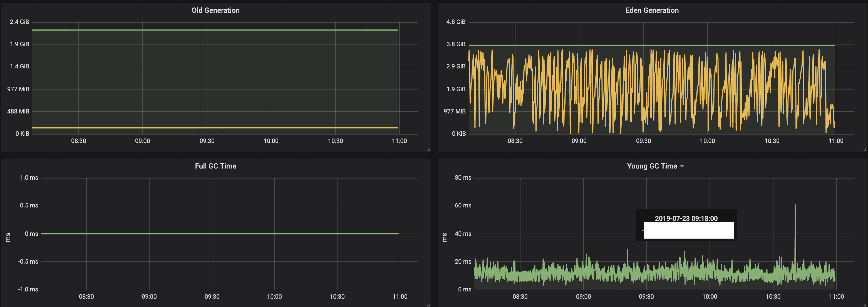This screenshot has height=307, width=868.
Task: Click the Young GC Time panel resize handle
Action: (865, 305)
